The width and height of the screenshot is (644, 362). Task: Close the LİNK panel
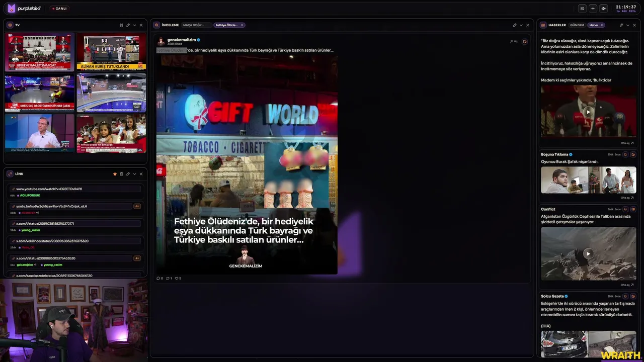pyautogui.click(x=141, y=174)
